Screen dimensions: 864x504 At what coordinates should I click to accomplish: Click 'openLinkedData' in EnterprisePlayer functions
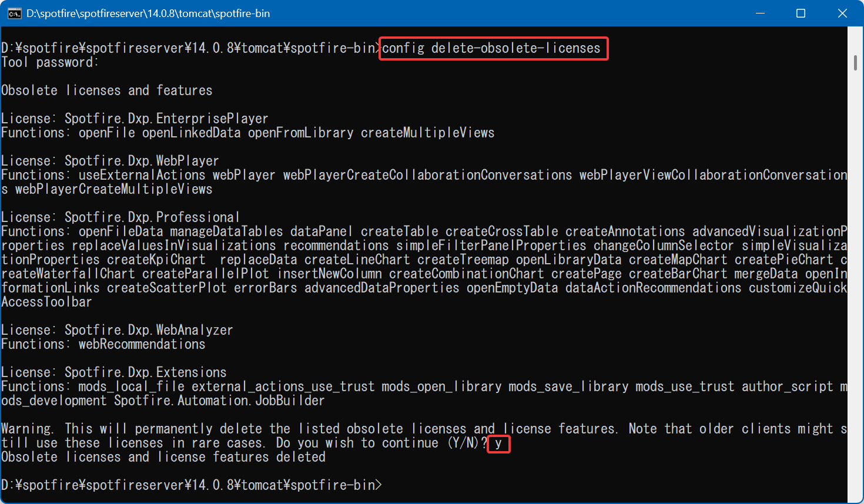coord(192,133)
